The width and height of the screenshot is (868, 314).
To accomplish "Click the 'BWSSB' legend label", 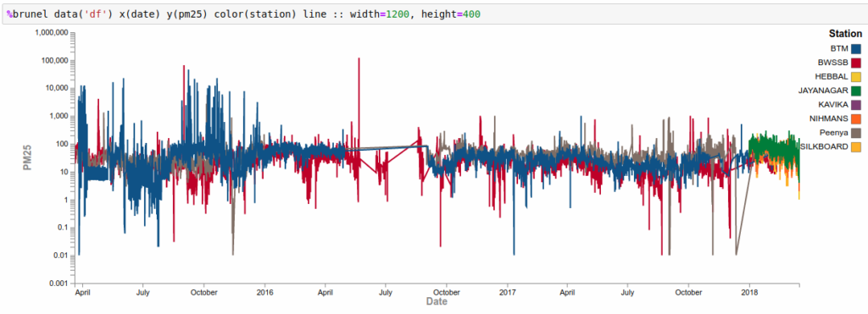I will click(832, 63).
